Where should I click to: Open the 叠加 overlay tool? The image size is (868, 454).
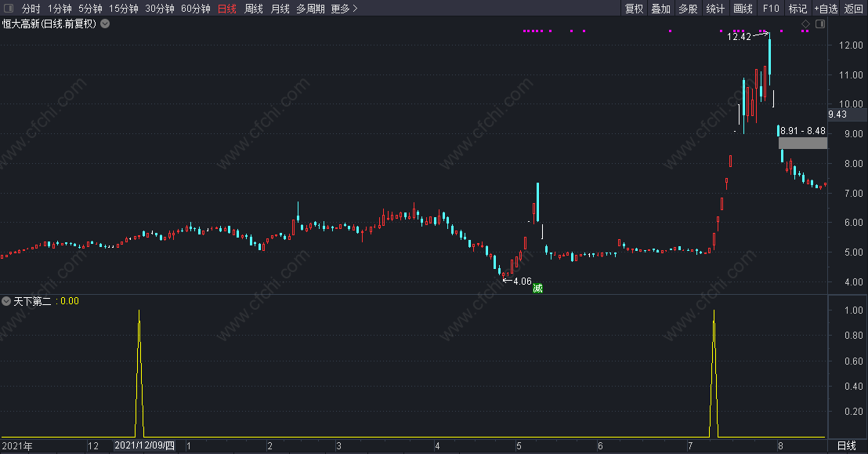(661, 9)
